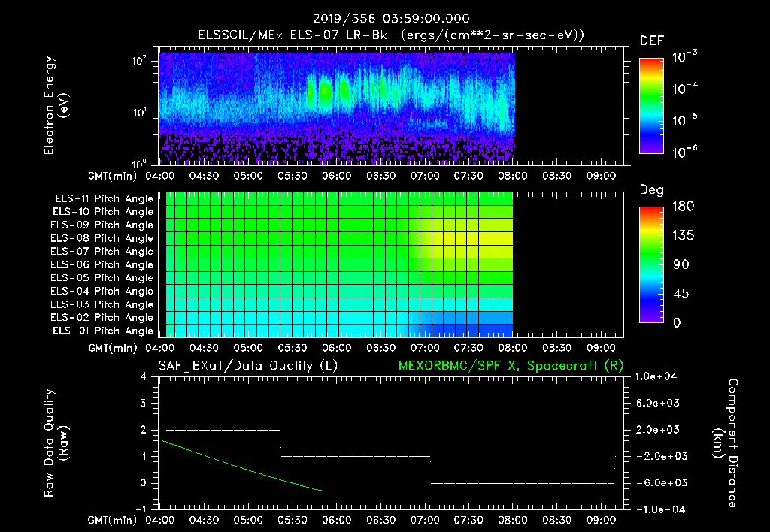Screen dimensions: 770x532
Task: Click the SAF_BXuT/Data Quality (L) title
Action: [248, 366]
